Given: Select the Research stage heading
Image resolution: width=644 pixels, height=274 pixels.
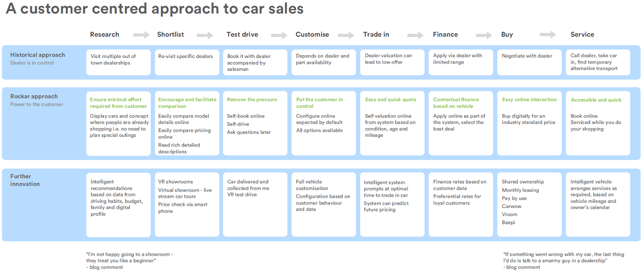Looking at the screenshot, I should point(105,35).
